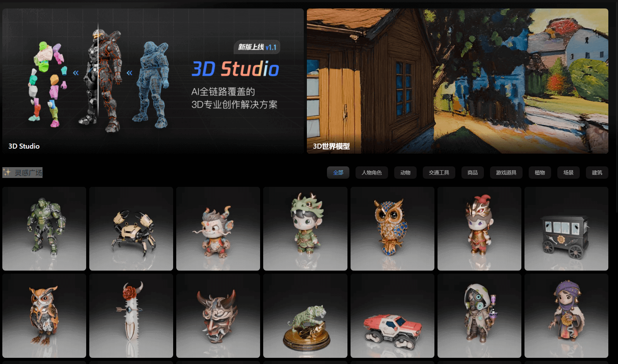Open the green dragon-hat child model

[x=305, y=229]
